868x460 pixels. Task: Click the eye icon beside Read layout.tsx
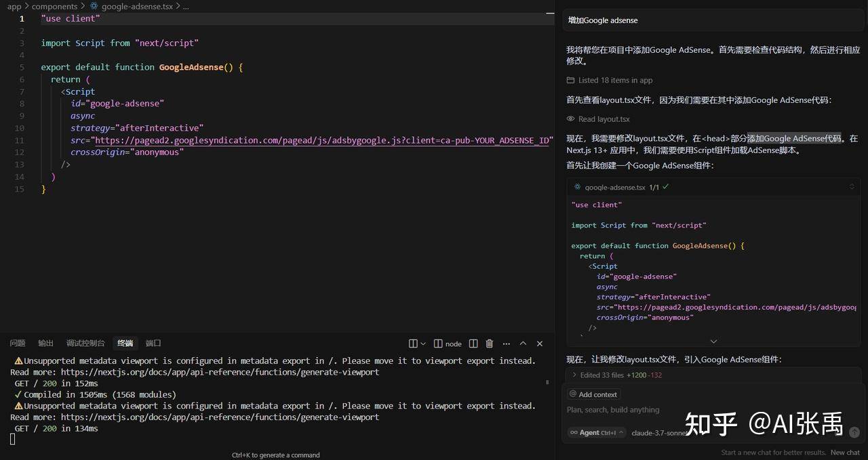(x=570, y=119)
